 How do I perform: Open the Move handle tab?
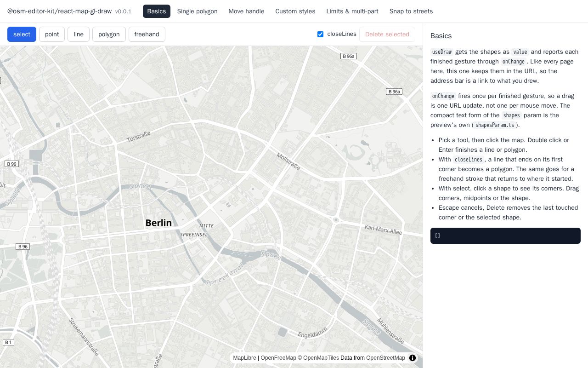[246, 11]
